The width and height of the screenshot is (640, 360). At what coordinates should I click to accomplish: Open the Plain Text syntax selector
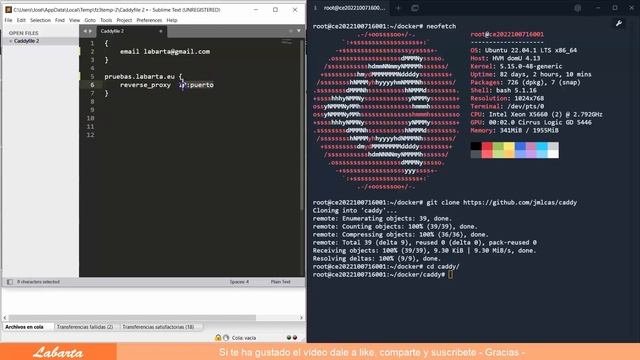pos(280,282)
